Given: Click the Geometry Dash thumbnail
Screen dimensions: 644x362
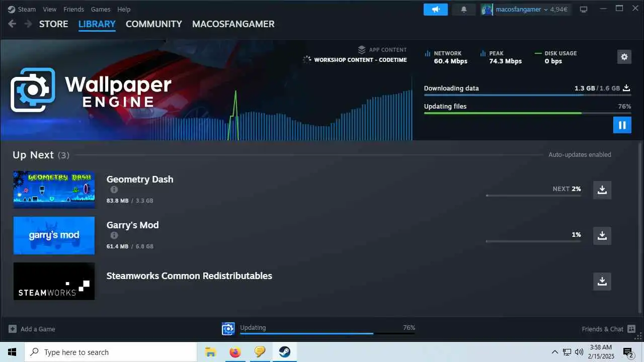Looking at the screenshot, I should point(54,190).
